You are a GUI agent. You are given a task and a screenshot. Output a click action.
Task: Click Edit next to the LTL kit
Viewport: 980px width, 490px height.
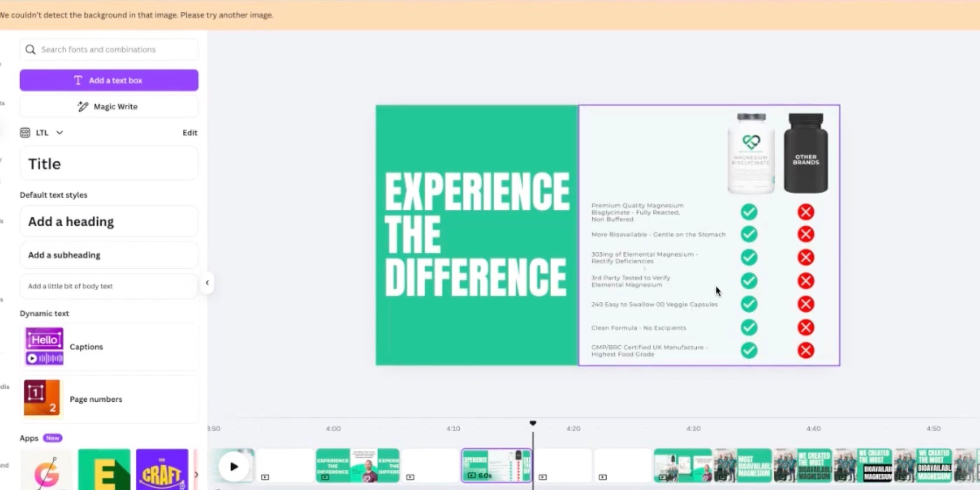[190, 133]
